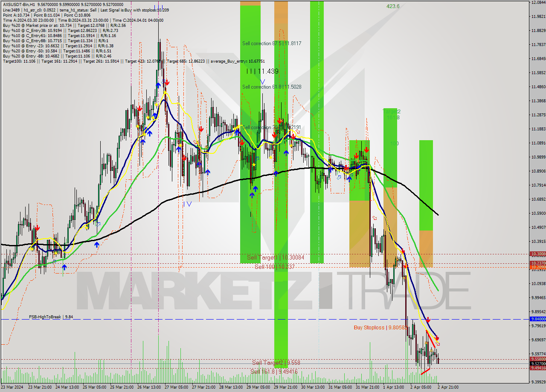This screenshot has width=546, height=392.
Task: Click the '29 Mar 21:00' time axis label
Action: click(x=286, y=387)
